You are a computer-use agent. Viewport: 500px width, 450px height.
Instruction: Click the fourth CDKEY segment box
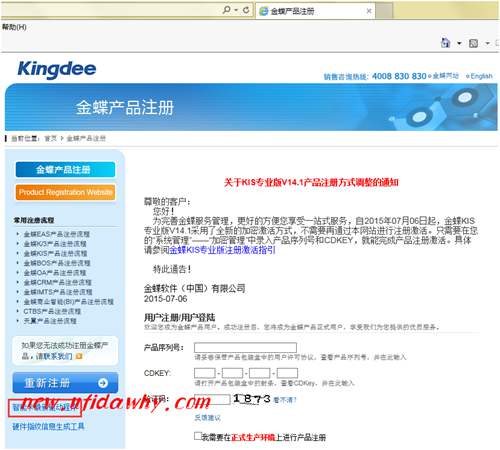[287, 373]
